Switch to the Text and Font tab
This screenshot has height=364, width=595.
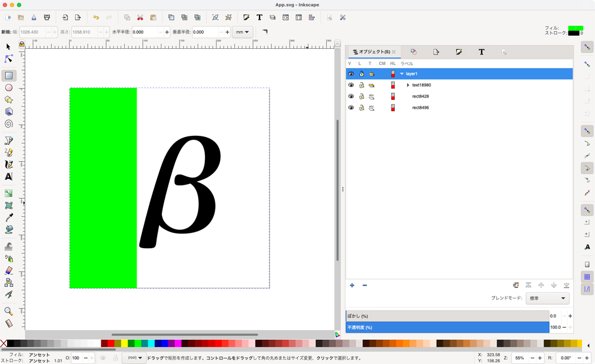click(481, 52)
